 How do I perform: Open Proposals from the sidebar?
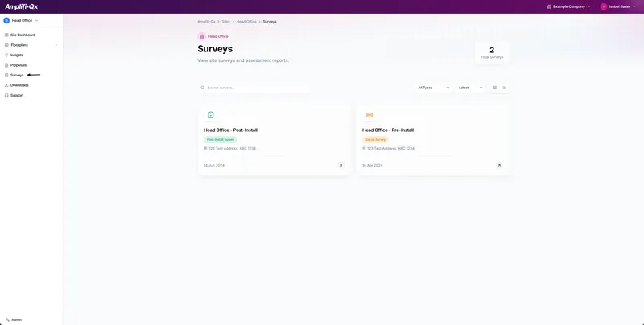18,65
